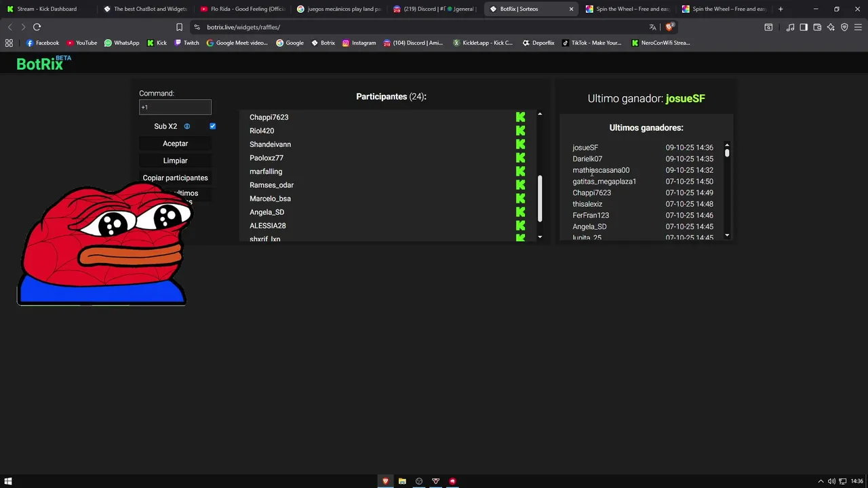Image resolution: width=868 pixels, height=488 pixels.
Task: Switch to the (219) Discord tab
Action: (434, 9)
